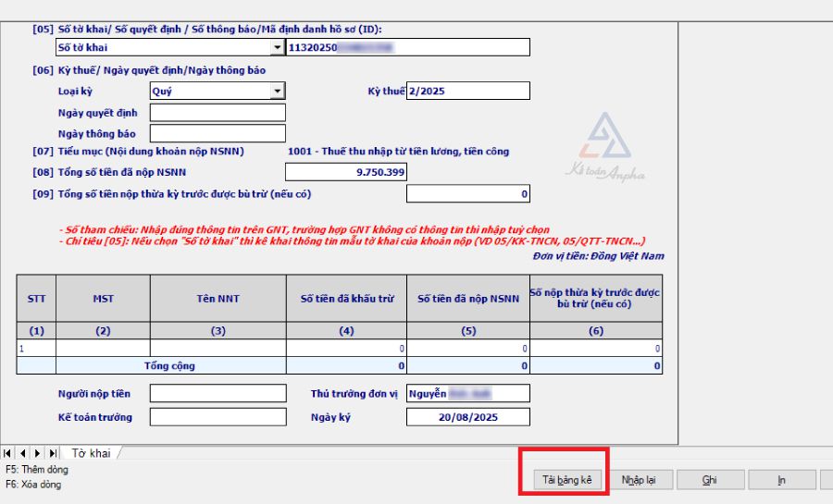Viewport: 833px width, 504px height.
Task: Click the Số tiền đã khấu trừ header
Action: (346, 299)
